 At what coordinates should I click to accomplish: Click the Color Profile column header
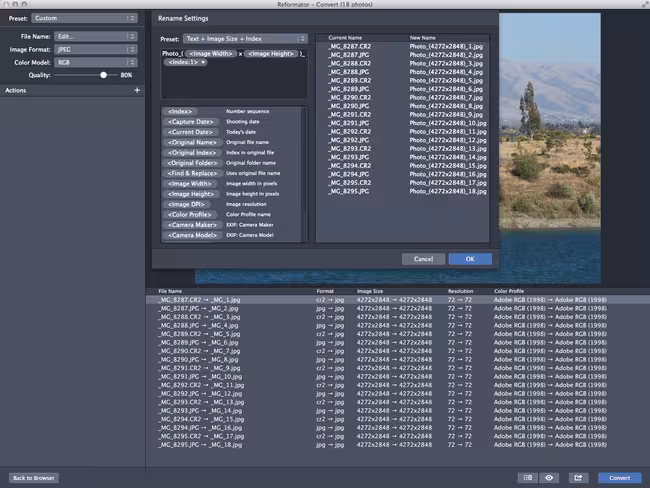509,291
